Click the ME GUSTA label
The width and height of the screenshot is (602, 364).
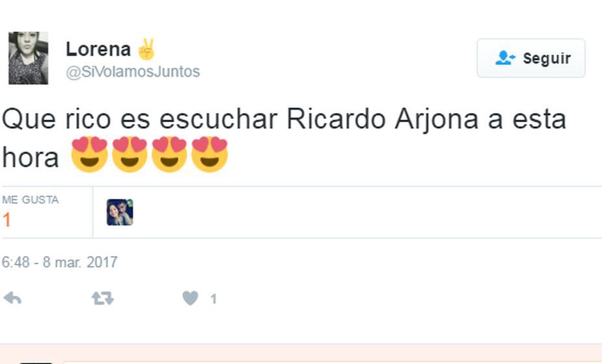coord(31,200)
